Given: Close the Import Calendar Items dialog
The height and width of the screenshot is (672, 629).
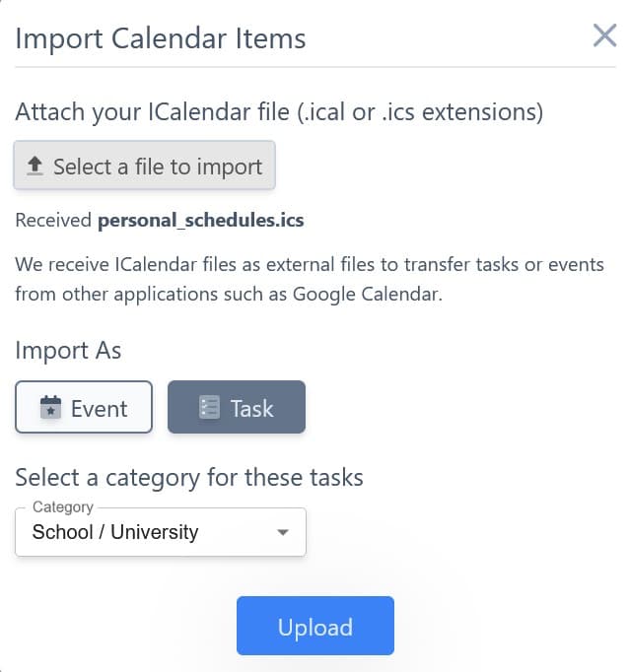Looking at the screenshot, I should pyautogui.click(x=604, y=35).
